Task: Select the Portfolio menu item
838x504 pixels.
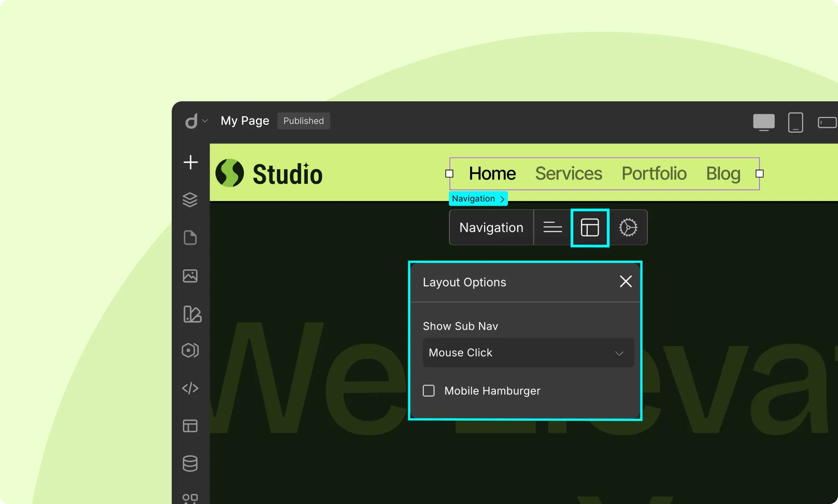Action: click(x=654, y=173)
